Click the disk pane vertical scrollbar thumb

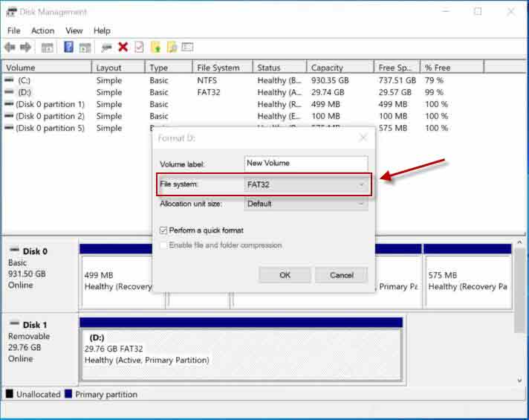click(519, 291)
